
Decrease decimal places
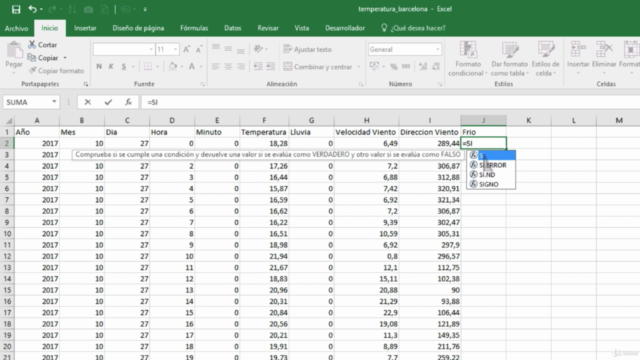point(436,67)
